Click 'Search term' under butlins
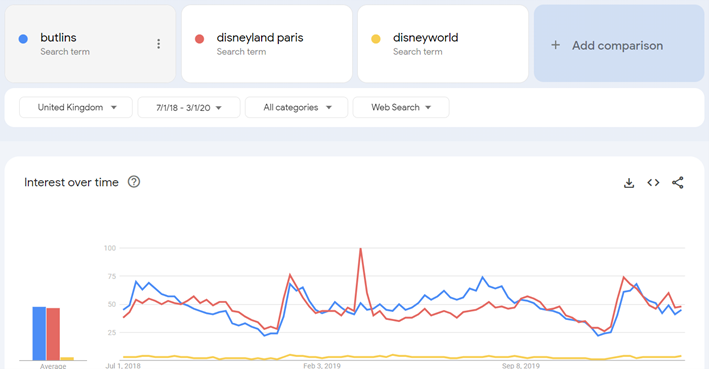 [65, 52]
